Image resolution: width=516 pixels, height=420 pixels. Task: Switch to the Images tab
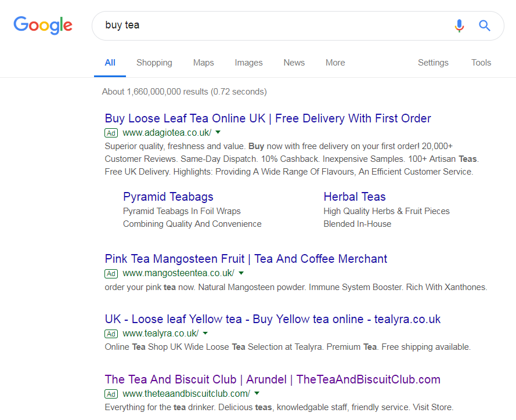(248, 63)
